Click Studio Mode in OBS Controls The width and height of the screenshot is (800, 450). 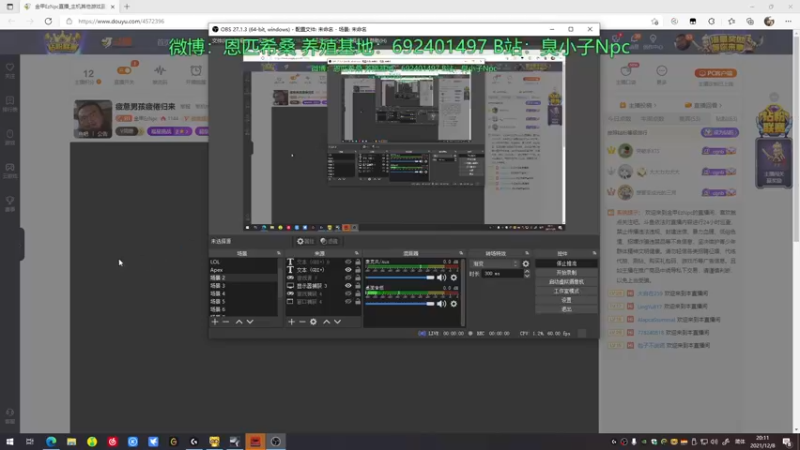(x=566, y=291)
